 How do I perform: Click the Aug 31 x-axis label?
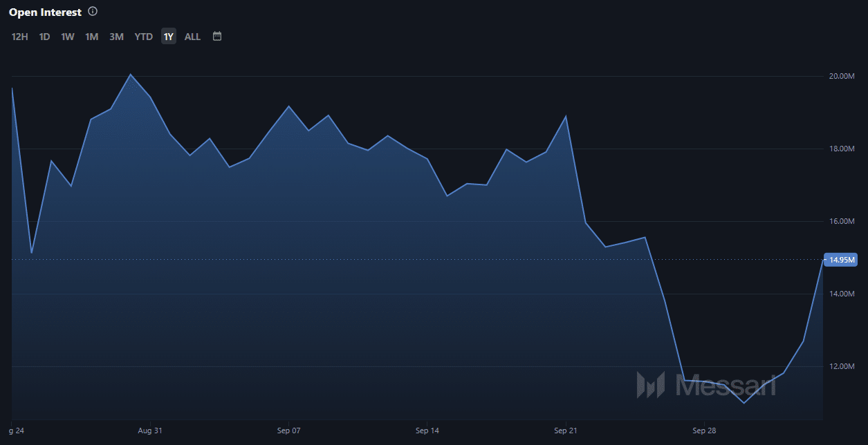click(150, 430)
